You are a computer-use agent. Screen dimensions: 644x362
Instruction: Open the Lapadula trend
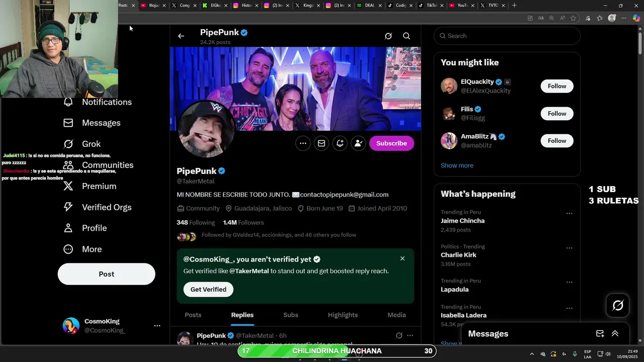454,290
